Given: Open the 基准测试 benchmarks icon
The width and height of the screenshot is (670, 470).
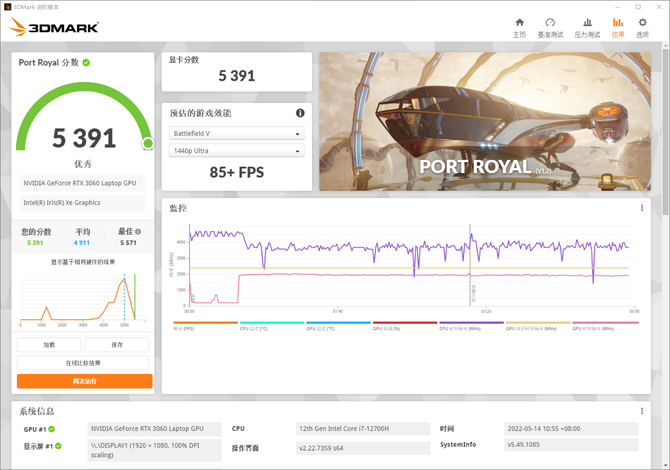Looking at the screenshot, I should point(549,27).
